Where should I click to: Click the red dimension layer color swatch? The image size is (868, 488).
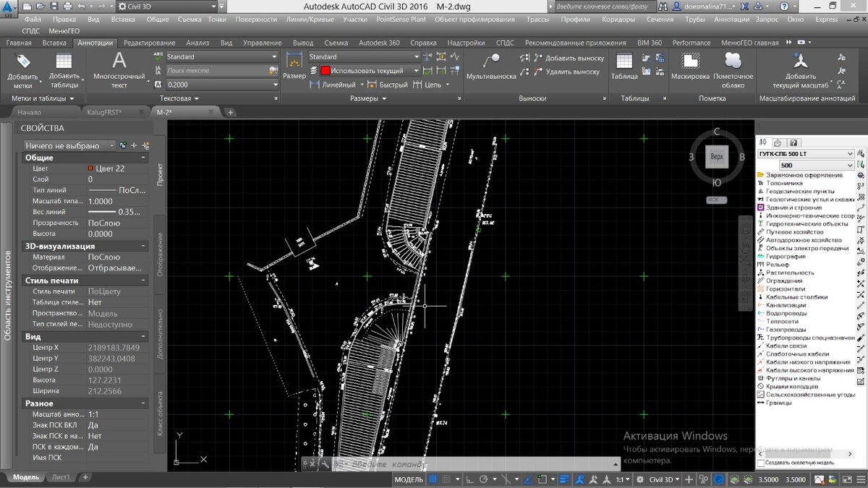click(x=325, y=71)
